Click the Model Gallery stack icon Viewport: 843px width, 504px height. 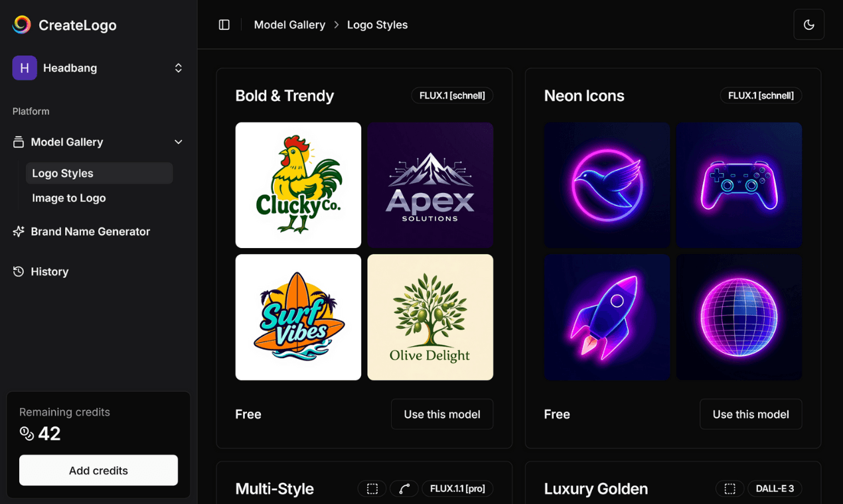click(x=19, y=142)
